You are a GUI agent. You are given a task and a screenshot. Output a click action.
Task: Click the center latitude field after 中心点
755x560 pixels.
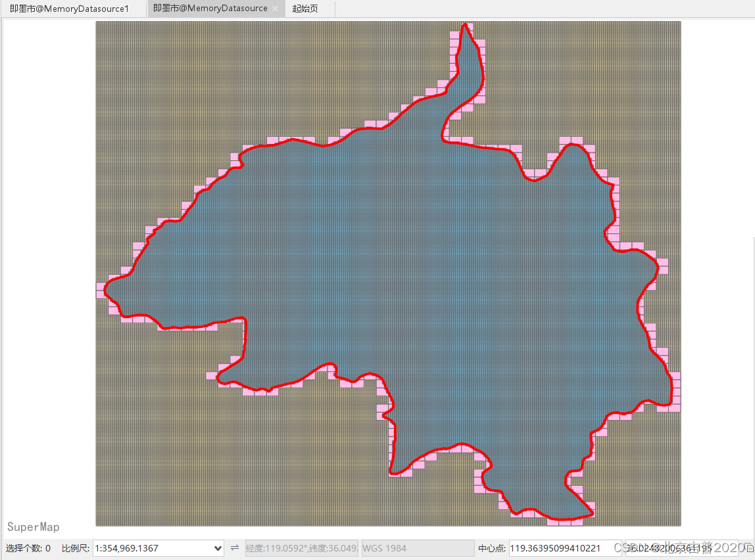682,548
